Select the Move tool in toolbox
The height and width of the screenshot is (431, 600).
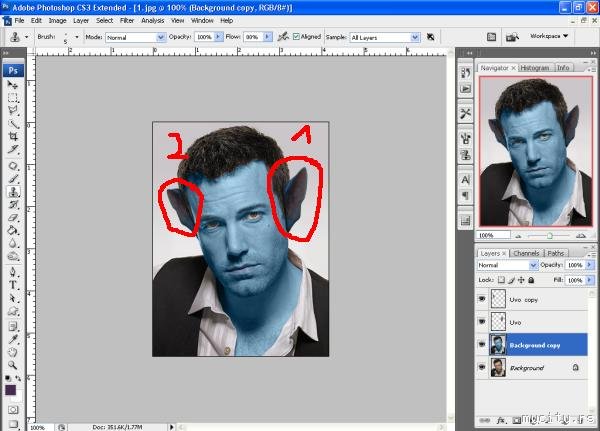tap(13, 86)
